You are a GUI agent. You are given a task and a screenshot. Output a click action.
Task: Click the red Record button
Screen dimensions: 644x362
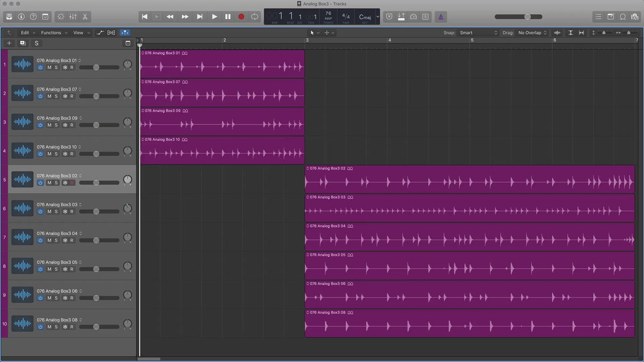tap(241, 17)
